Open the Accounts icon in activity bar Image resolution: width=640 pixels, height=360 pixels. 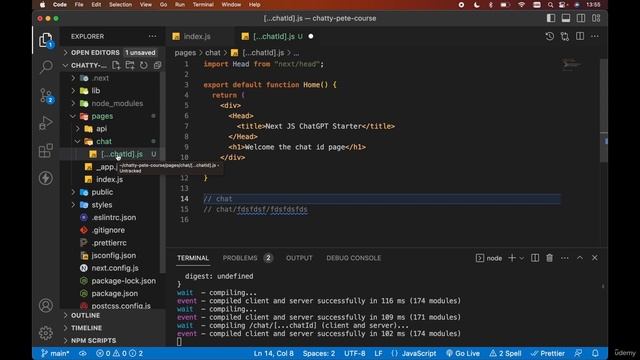pos(46,305)
